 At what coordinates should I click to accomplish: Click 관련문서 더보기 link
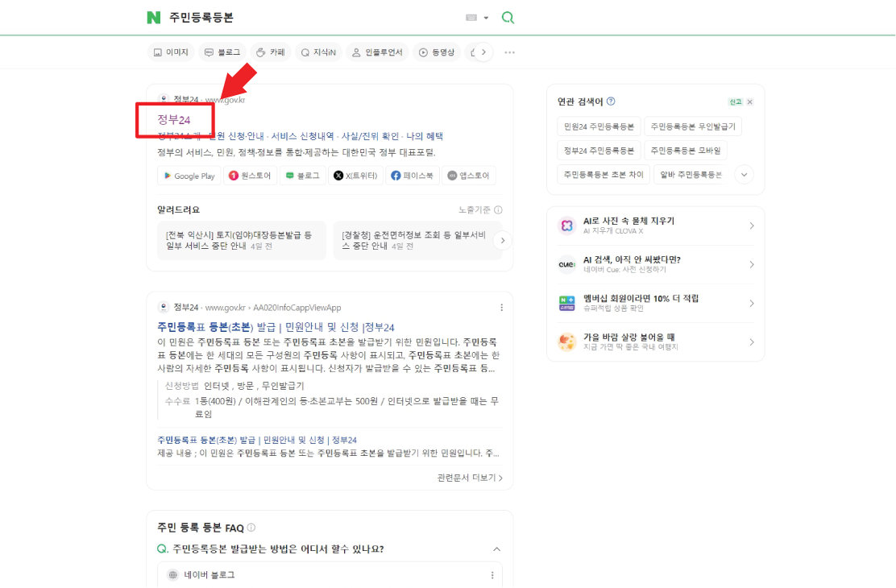click(x=470, y=478)
